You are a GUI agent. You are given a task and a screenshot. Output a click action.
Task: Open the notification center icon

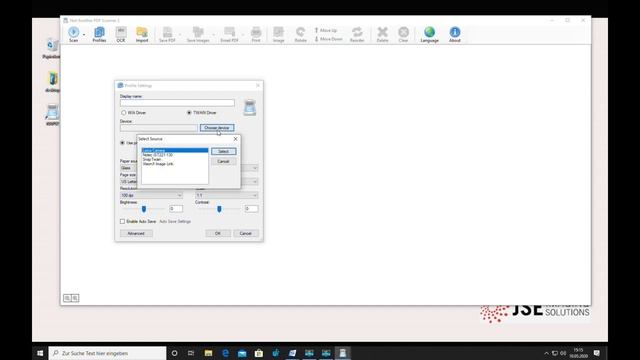coord(597,353)
